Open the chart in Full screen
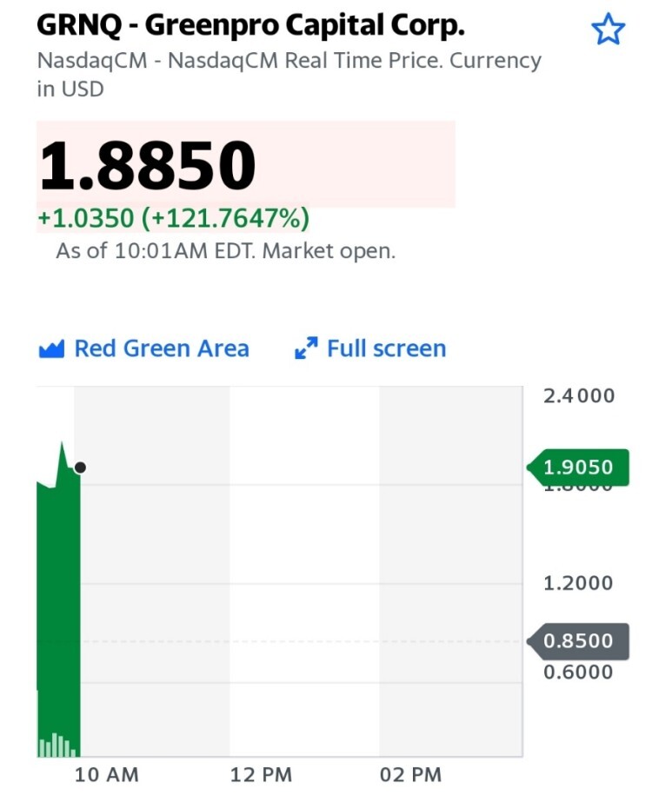The height and width of the screenshot is (809, 672). coord(370,348)
